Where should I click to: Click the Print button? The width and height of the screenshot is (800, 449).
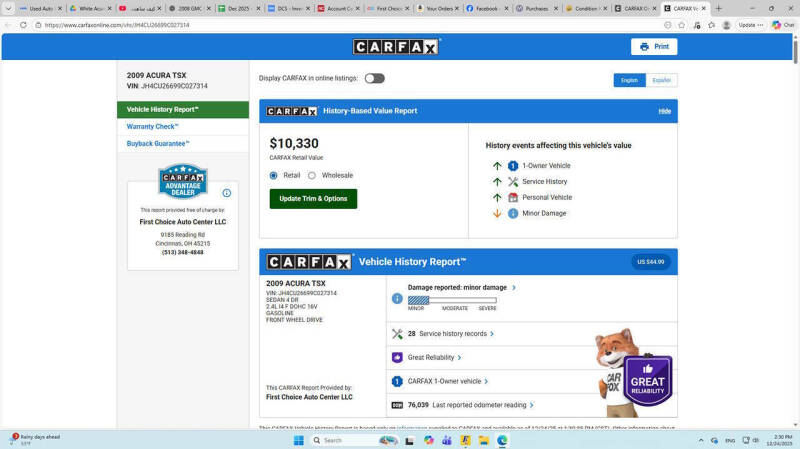point(654,47)
